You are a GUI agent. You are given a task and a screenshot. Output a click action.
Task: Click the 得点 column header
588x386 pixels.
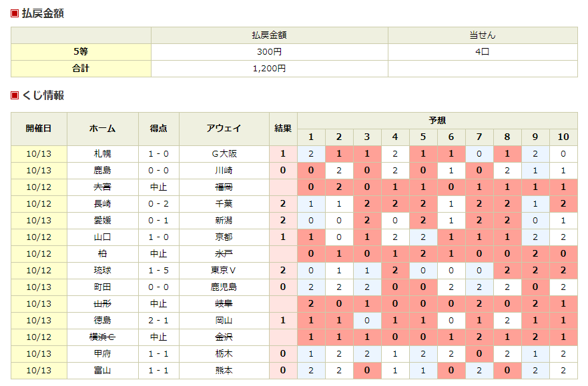158,129
